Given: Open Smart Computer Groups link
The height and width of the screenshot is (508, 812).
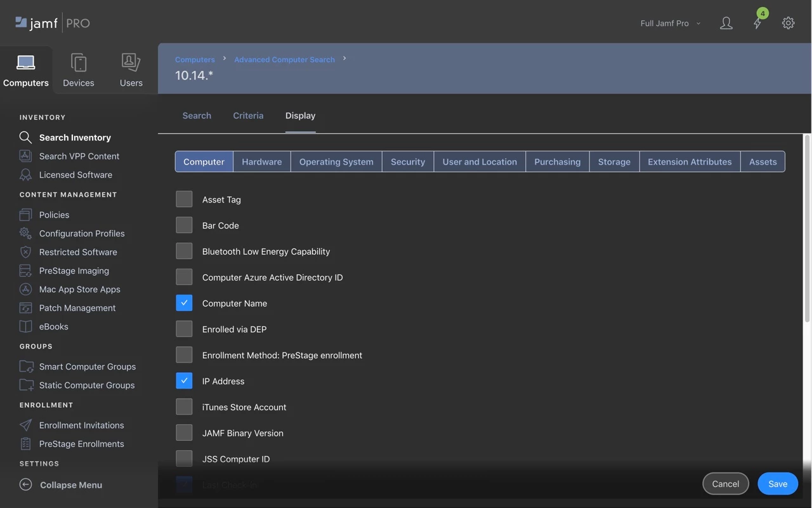Looking at the screenshot, I should (88, 366).
